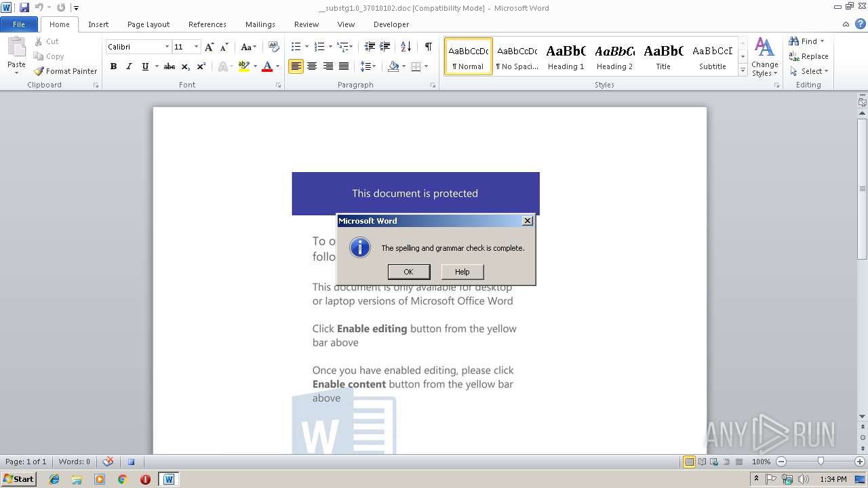Click the Words: 0 count in status bar
Viewport: 868px width, 488px height.
[x=74, y=462]
